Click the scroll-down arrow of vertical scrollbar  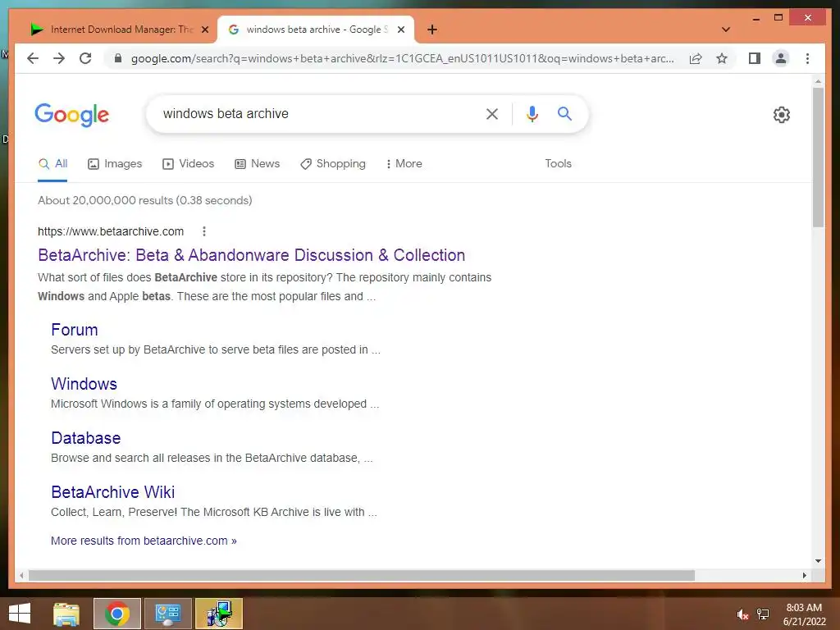pyautogui.click(x=818, y=561)
